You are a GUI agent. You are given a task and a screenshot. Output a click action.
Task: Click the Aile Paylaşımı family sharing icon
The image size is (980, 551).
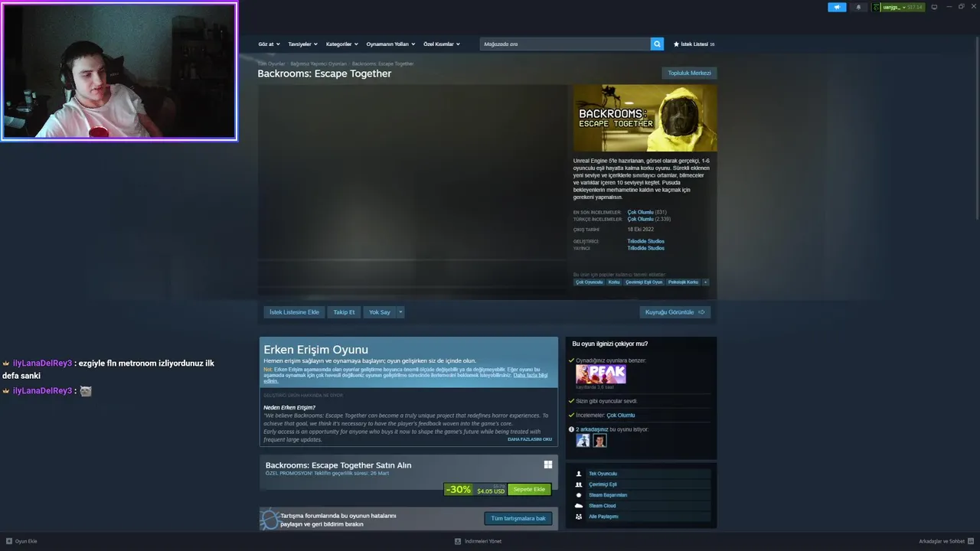click(579, 517)
